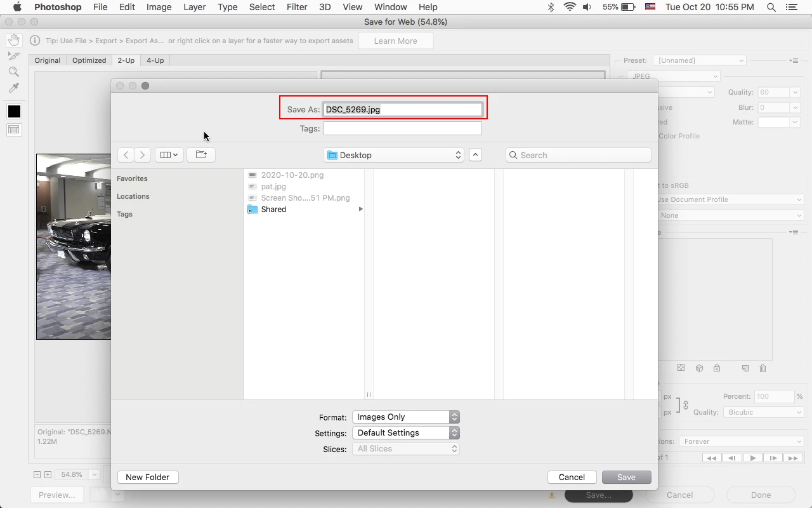812x508 pixels.
Task: Click the Favorites sidebar heading
Action: pyautogui.click(x=132, y=178)
